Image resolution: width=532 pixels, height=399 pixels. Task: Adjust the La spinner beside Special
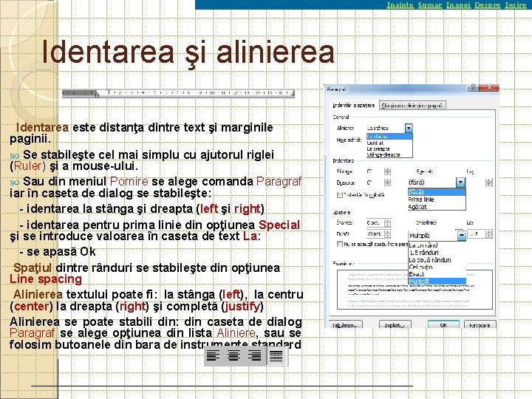[489, 183]
